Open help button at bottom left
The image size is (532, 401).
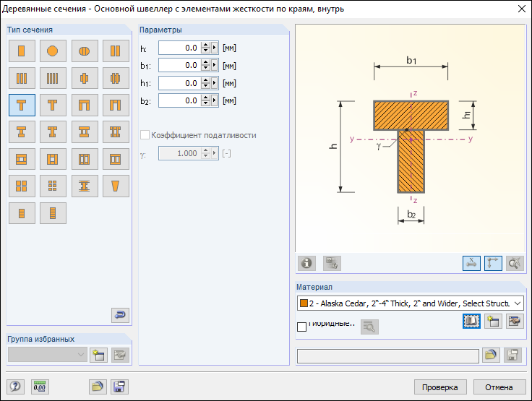tap(15, 387)
